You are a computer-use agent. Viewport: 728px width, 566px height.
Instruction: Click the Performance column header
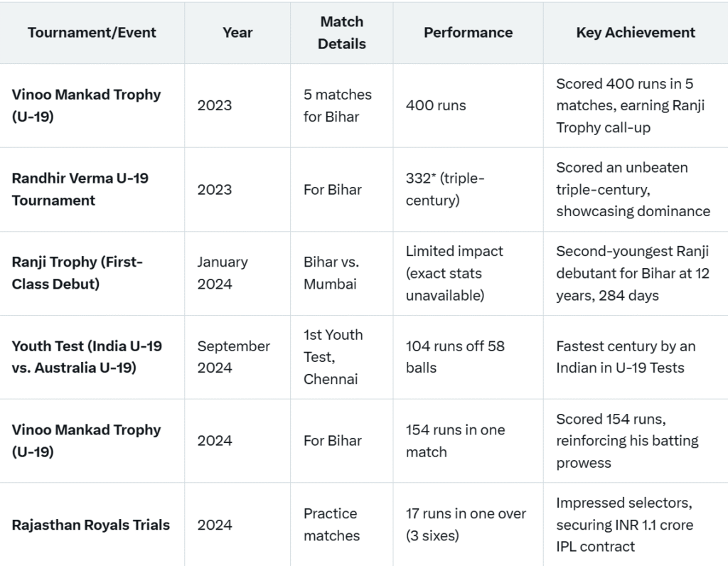pos(468,33)
